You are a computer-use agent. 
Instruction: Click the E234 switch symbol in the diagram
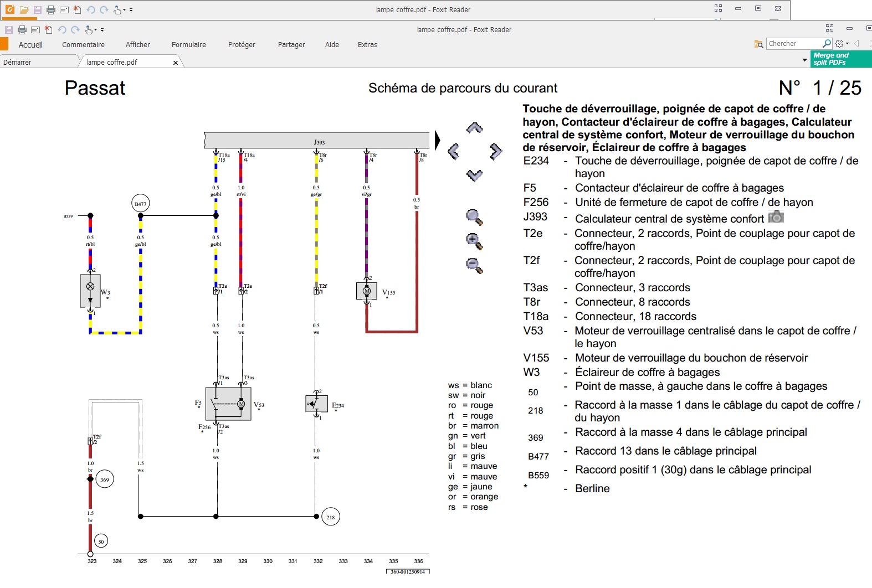coord(317,404)
